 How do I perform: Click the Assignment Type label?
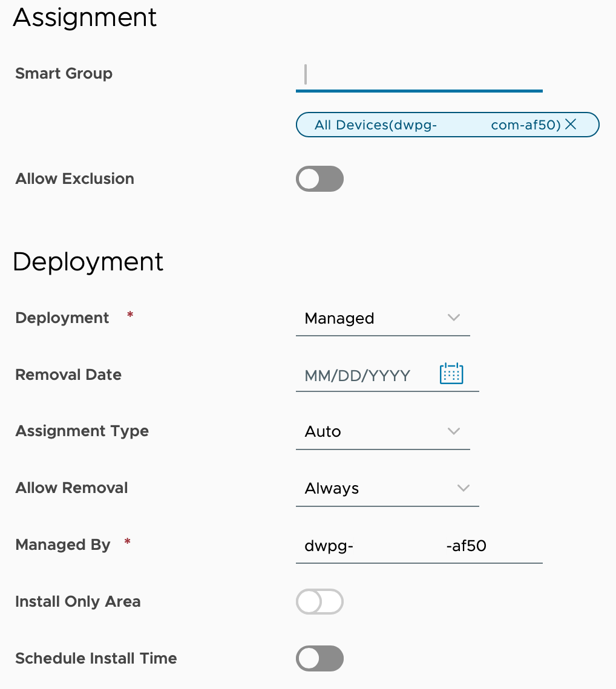click(82, 431)
